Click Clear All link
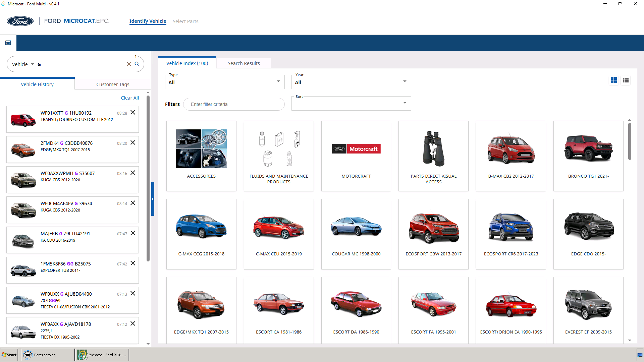644x362 pixels. pos(130,98)
